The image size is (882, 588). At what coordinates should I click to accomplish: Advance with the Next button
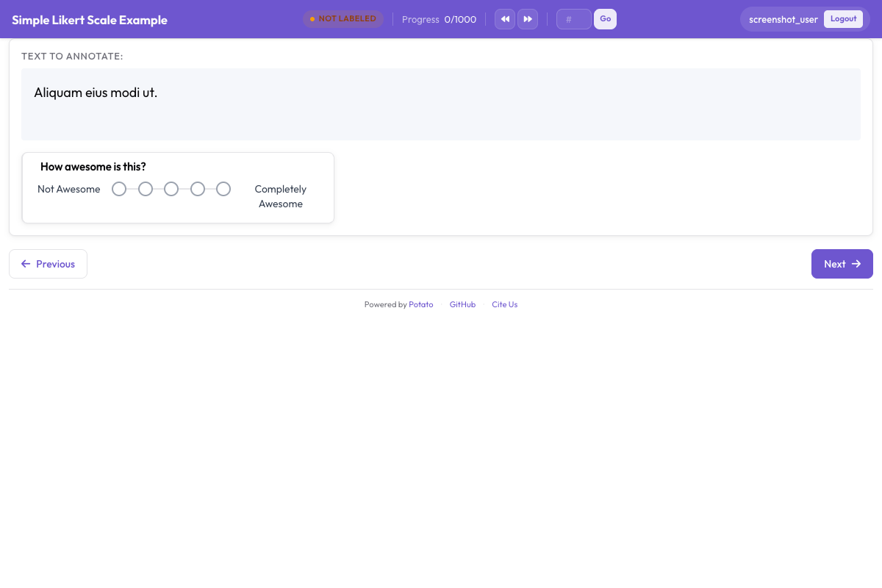point(842,264)
